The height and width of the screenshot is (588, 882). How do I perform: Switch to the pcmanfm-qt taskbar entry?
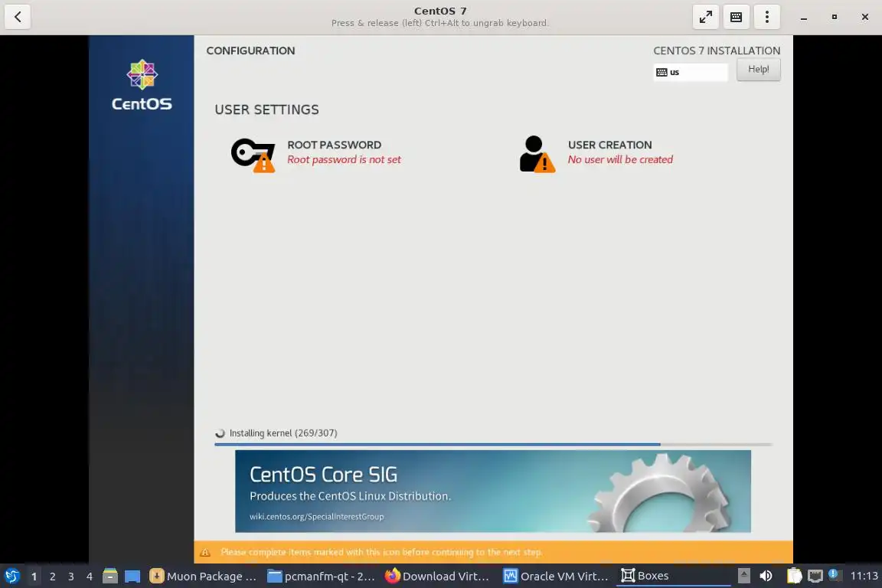[321, 577]
